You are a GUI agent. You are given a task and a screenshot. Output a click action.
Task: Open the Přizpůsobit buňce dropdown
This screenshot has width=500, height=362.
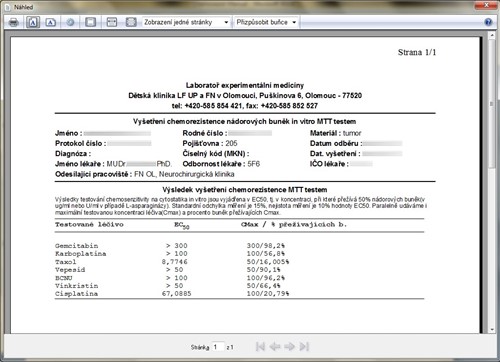(266, 22)
